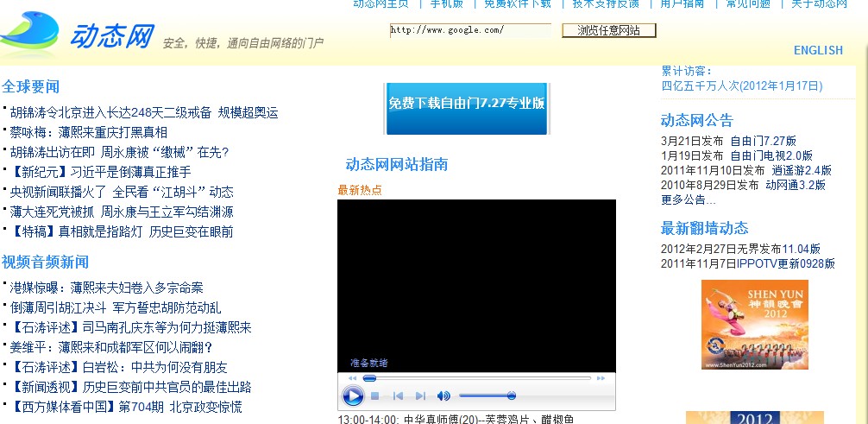Open the 动态网网站指南 link
Screen dimensions: 868x424
coord(396,164)
